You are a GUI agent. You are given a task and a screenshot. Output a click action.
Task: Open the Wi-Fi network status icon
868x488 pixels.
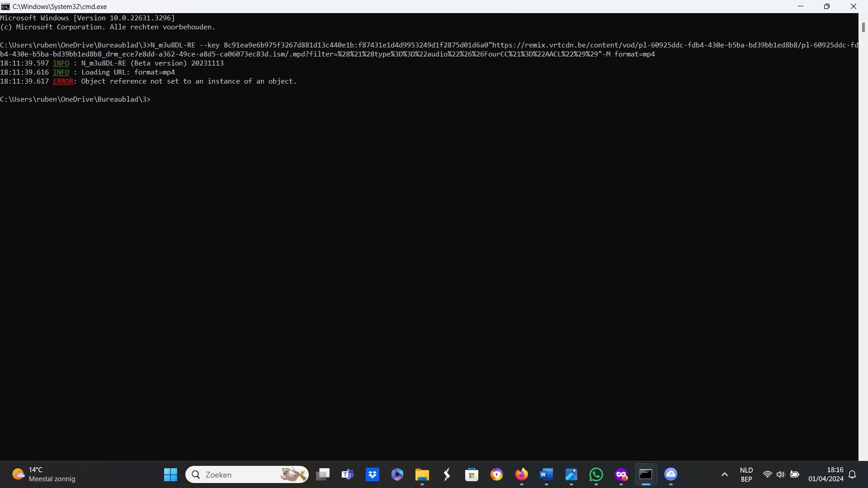[767, 474]
